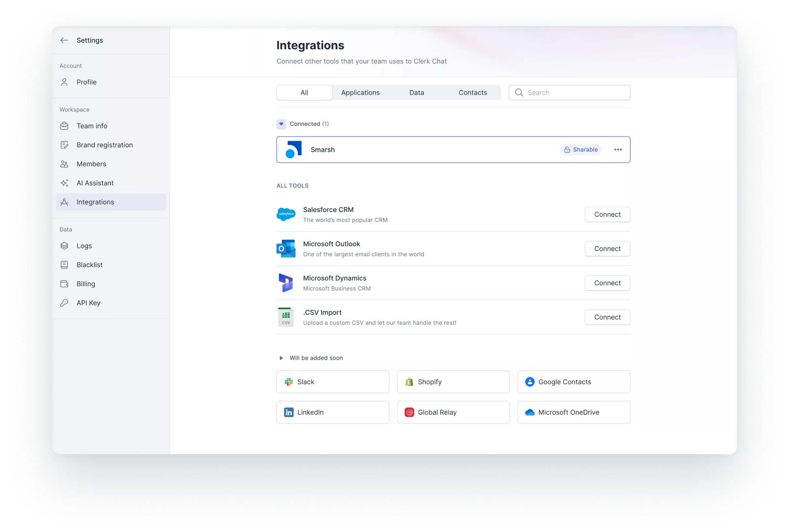Click the back arrow next to Settings

click(x=64, y=40)
